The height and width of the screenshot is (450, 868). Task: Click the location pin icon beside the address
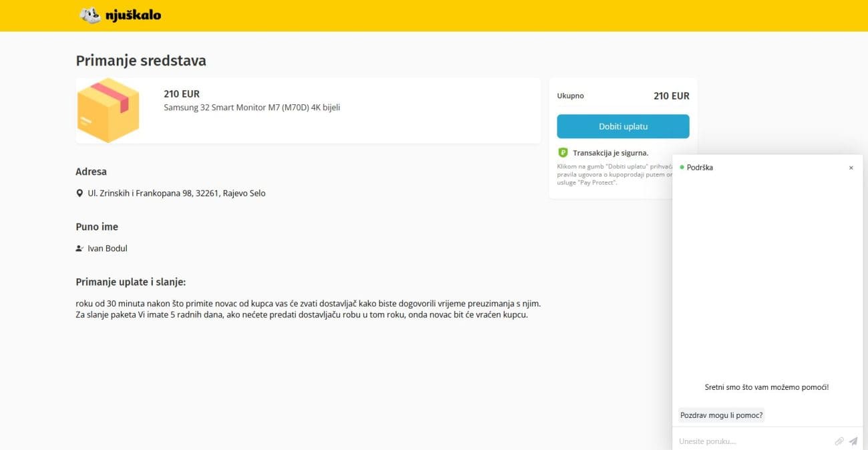coord(79,194)
